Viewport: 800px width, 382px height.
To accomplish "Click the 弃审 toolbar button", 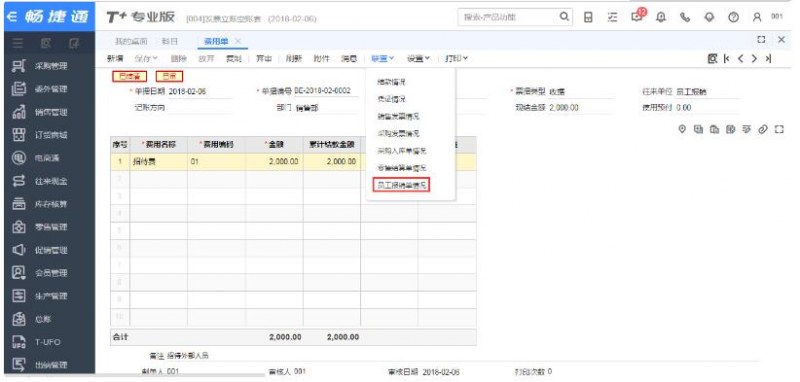I will (264, 59).
